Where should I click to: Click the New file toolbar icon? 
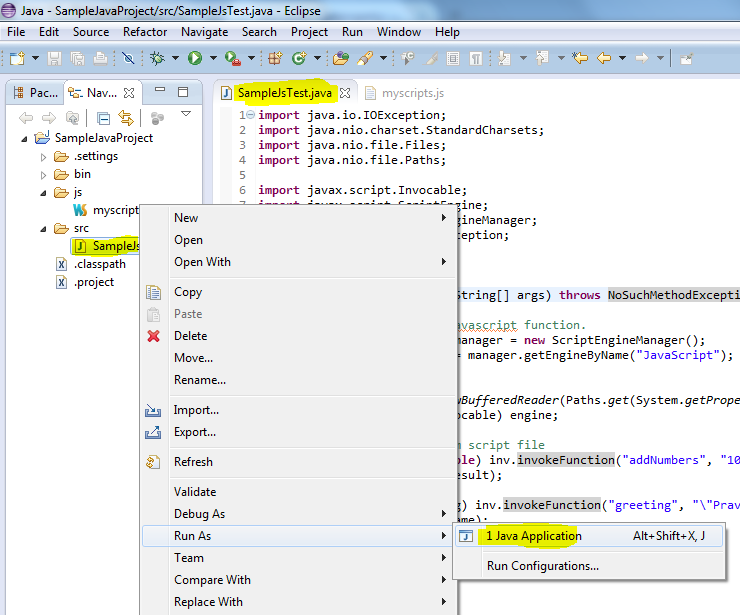pos(18,58)
